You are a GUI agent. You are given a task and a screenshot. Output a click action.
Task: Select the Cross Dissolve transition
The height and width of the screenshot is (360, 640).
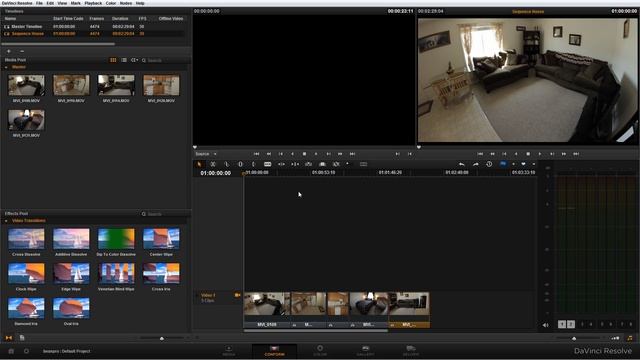point(26,239)
